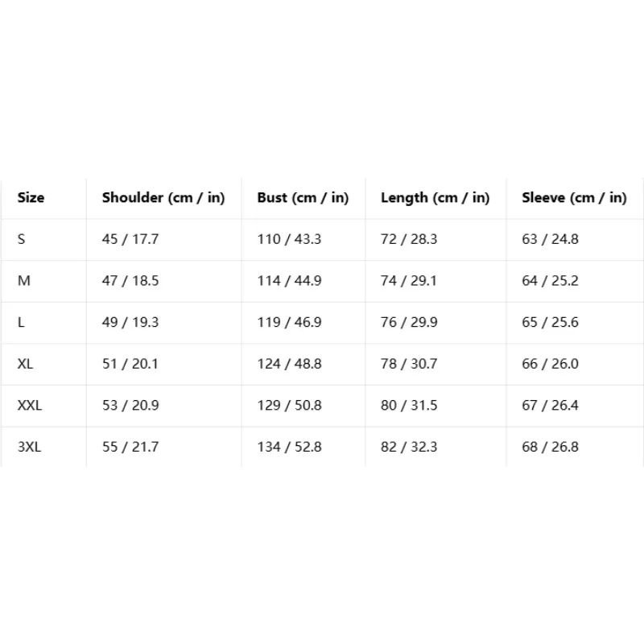Click the Shoulder (cm / in) header
The image size is (644, 644).
pos(163,198)
